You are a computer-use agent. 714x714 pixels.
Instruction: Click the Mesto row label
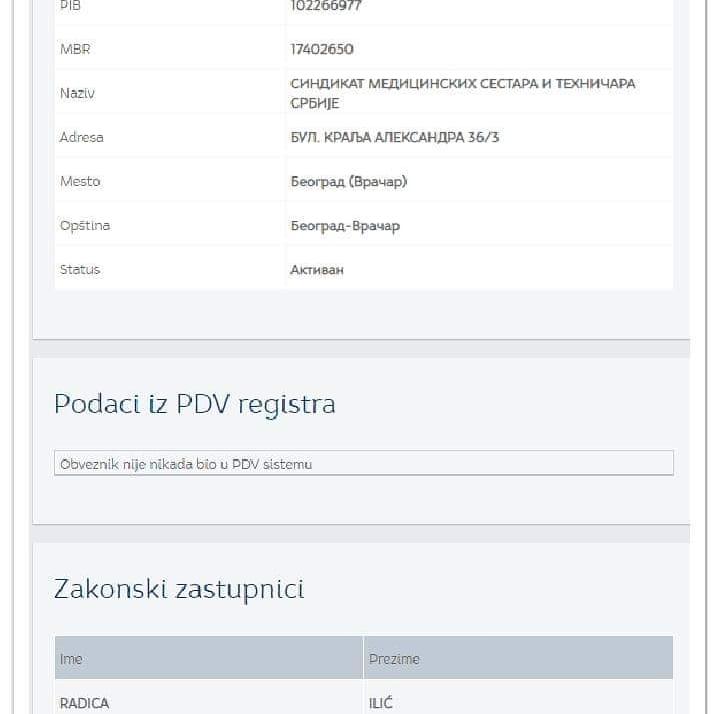(80, 181)
